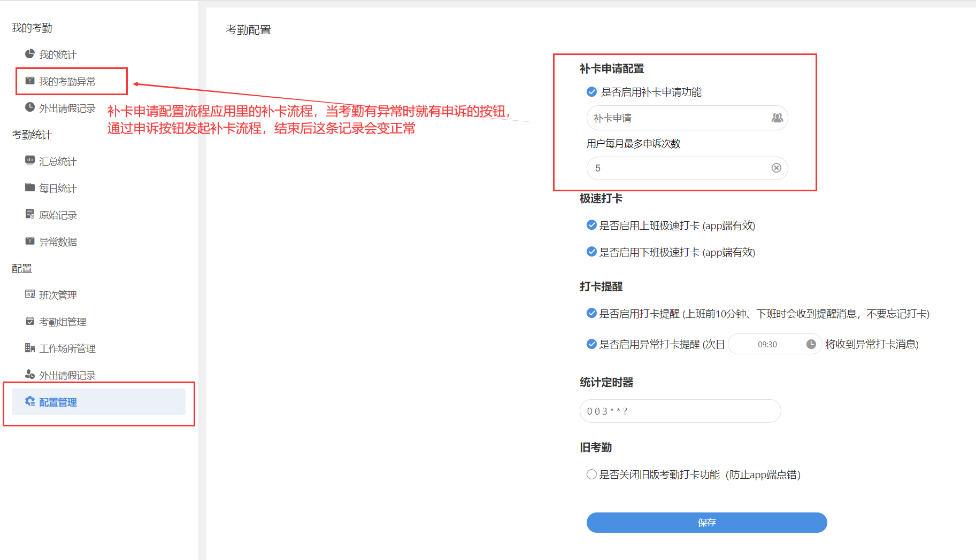Click the icon beside 我的考勤异常
The image size is (976, 560).
tap(30, 81)
